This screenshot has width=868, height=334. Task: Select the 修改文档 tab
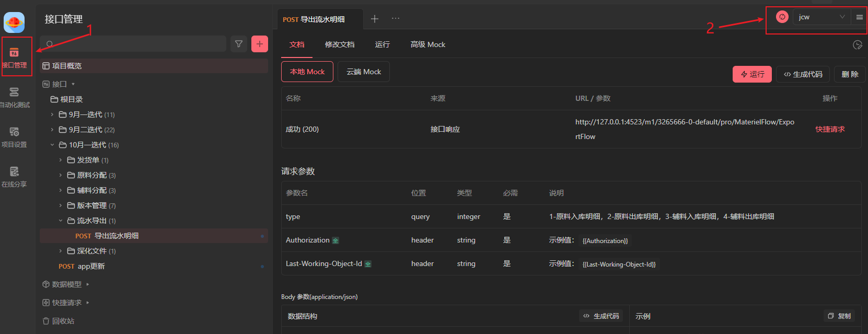pyautogui.click(x=340, y=44)
